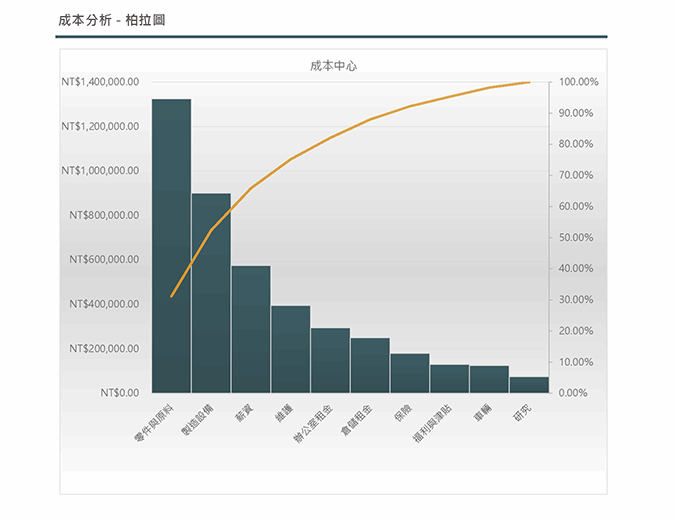Click the 50.00% label on right axis
This screenshot has width=675, height=520.
[577, 237]
